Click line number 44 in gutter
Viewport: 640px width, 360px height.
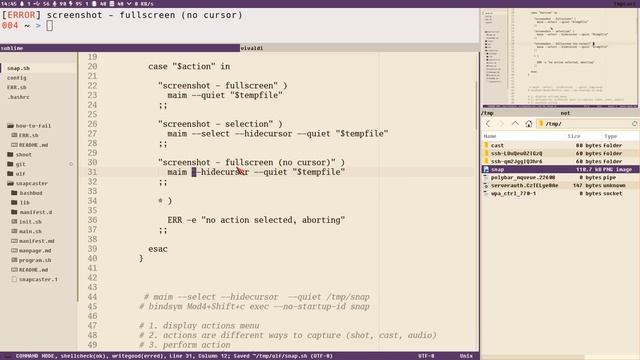[92, 297]
